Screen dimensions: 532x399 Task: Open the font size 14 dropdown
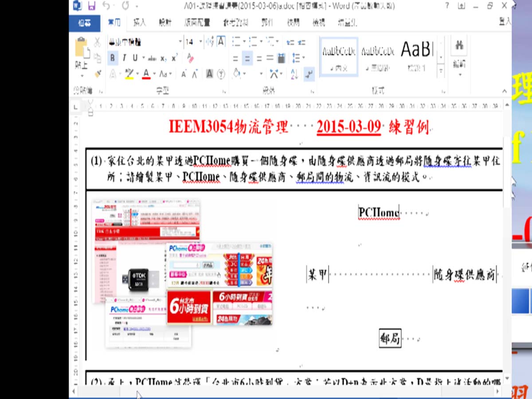click(200, 42)
